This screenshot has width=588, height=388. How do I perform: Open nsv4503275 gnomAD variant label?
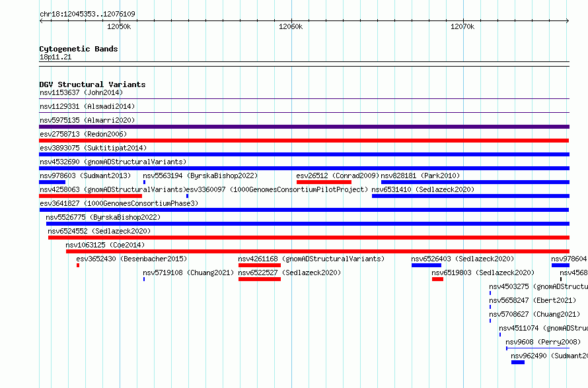coord(538,286)
